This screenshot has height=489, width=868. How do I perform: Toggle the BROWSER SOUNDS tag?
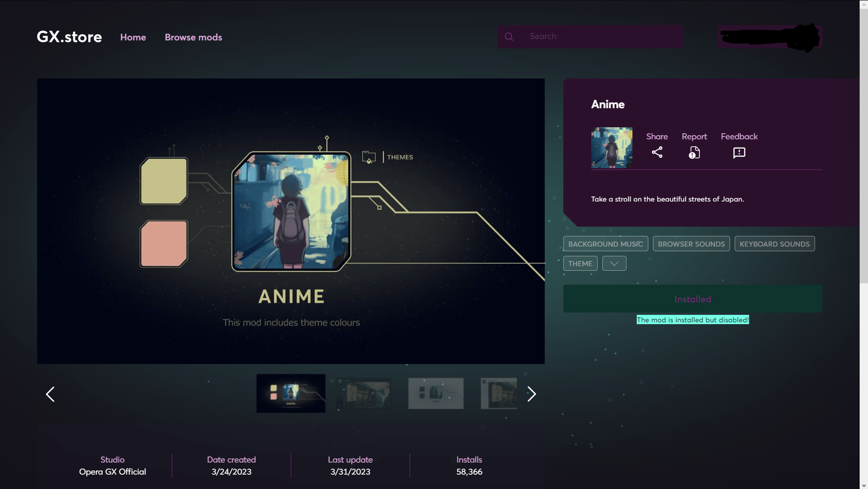pos(691,243)
